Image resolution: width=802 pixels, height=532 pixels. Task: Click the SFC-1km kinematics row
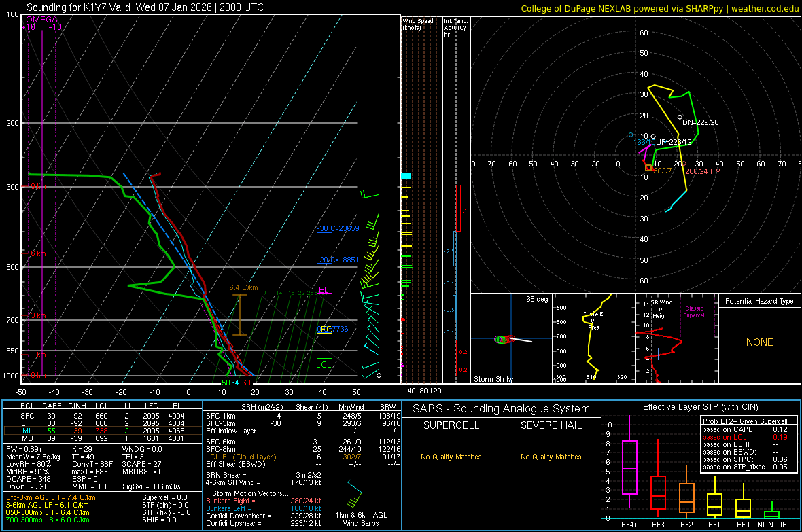303,416
